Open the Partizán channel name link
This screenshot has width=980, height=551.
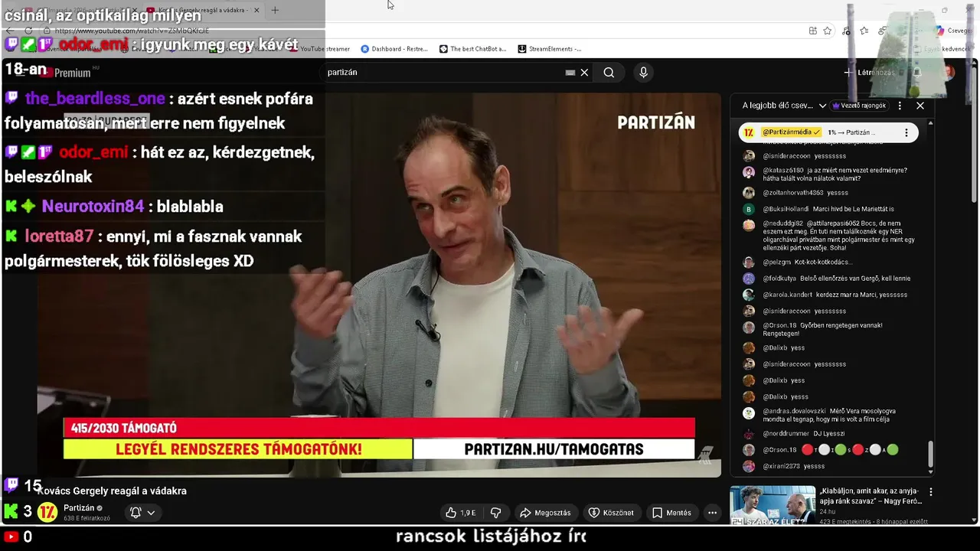pos(79,508)
